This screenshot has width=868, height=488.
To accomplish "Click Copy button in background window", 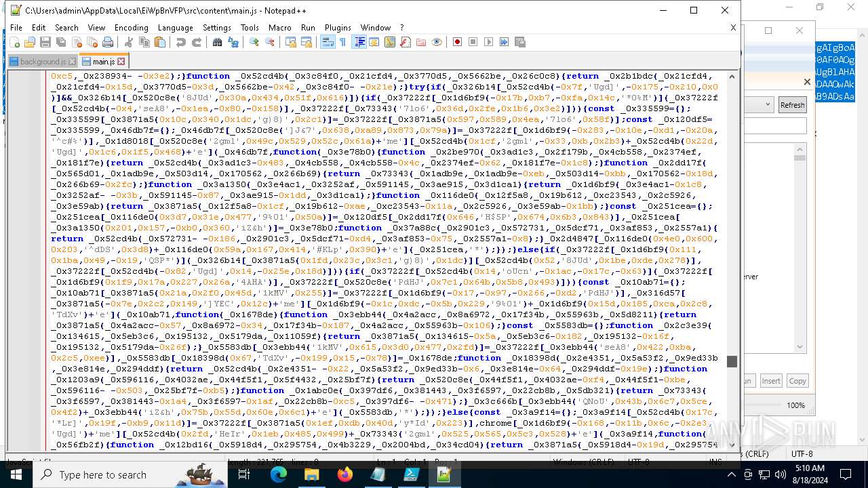I will pos(797,381).
